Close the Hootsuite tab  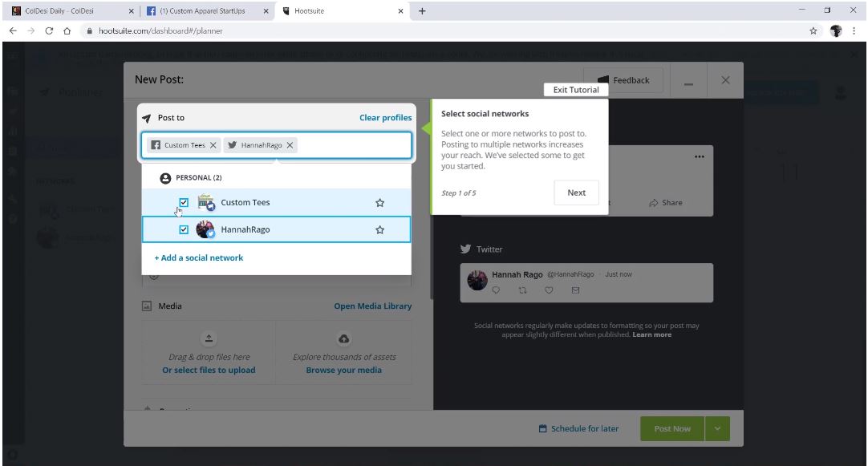401,11
